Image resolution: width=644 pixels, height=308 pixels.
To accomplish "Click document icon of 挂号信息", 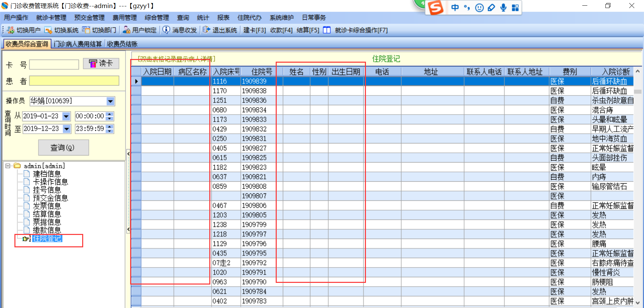I will (27, 190).
